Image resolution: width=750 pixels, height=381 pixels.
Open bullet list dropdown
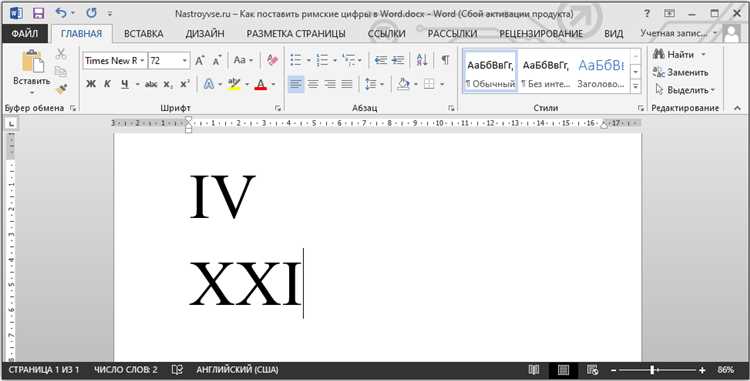tap(309, 61)
